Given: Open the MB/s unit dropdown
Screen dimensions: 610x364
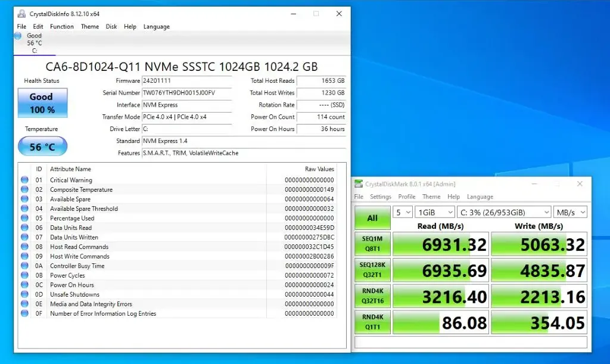Looking at the screenshot, I should coord(570,212).
